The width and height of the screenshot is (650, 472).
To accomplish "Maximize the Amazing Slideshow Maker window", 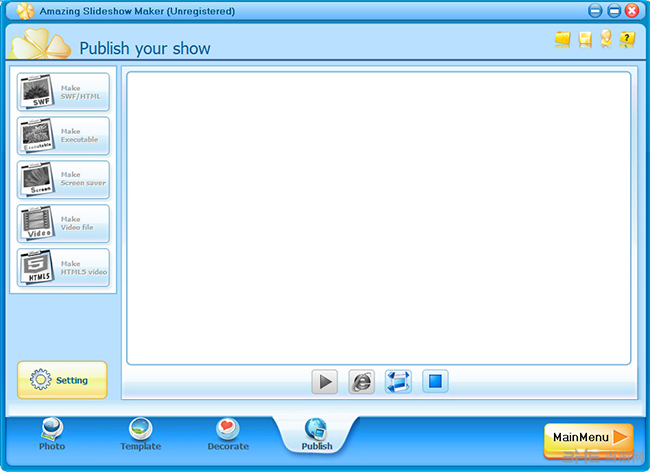I will point(614,11).
